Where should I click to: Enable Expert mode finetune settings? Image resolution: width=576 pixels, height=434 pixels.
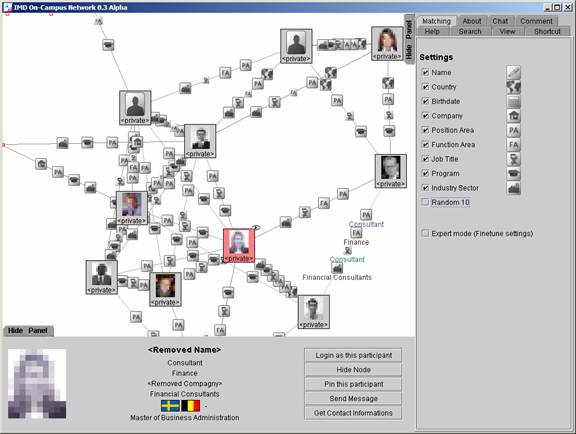(x=425, y=233)
